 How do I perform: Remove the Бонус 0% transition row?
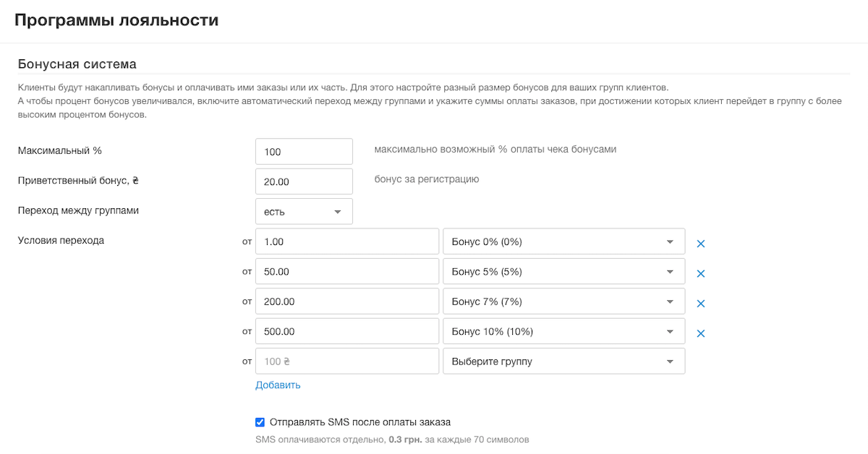click(700, 244)
